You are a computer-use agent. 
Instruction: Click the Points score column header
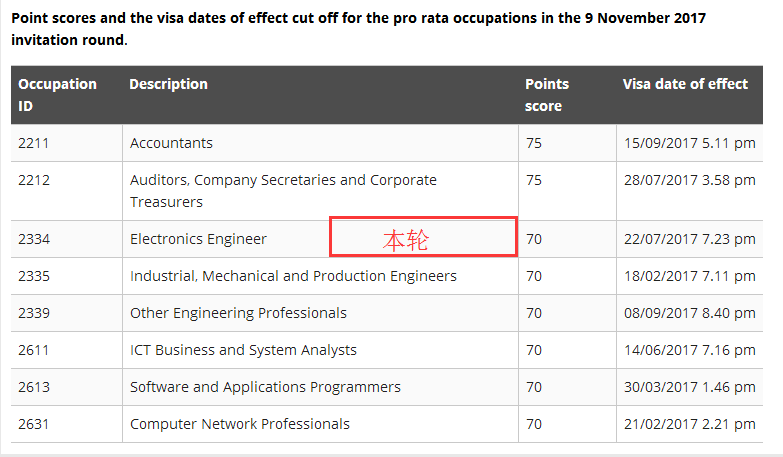(546, 94)
